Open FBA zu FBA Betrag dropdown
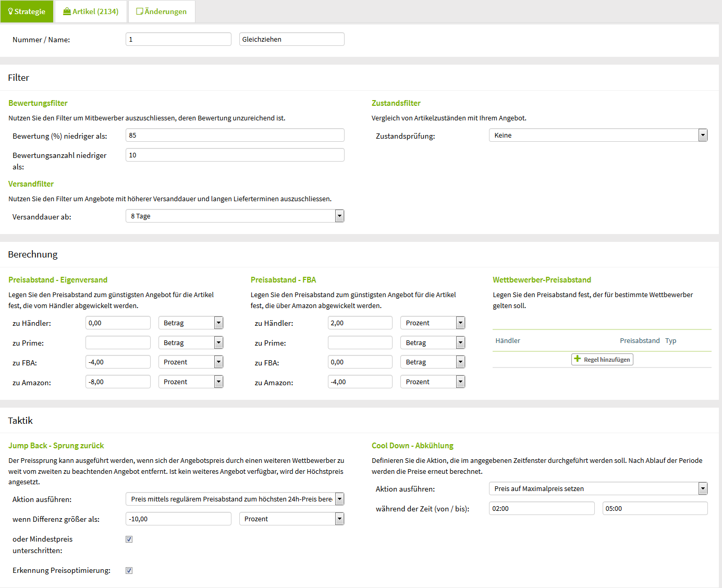The height and width of the screenshot is (588, 722). (433, 362)
